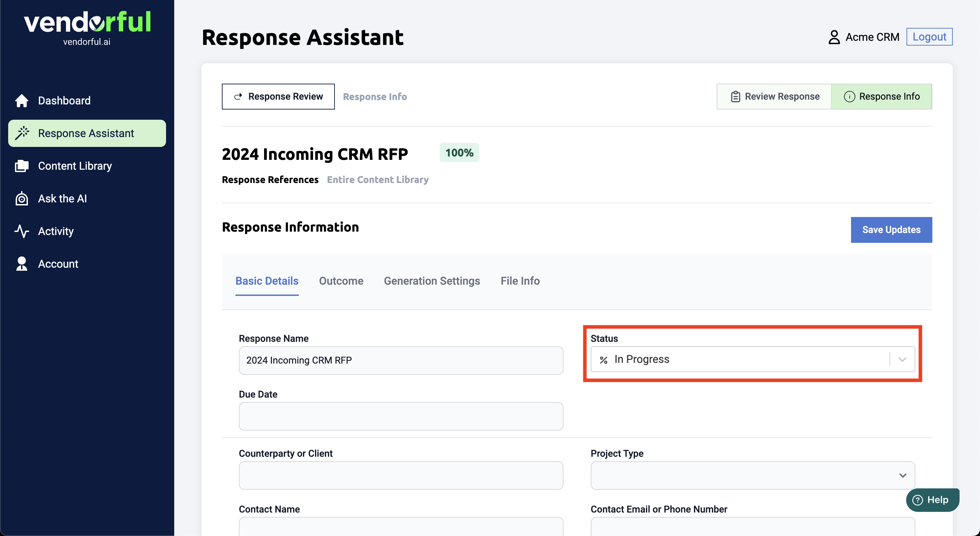The width and height of the screenshot is (980, 536).
Task: Click the Status dropdown chevron arrow
Action: tap(902, 359)
